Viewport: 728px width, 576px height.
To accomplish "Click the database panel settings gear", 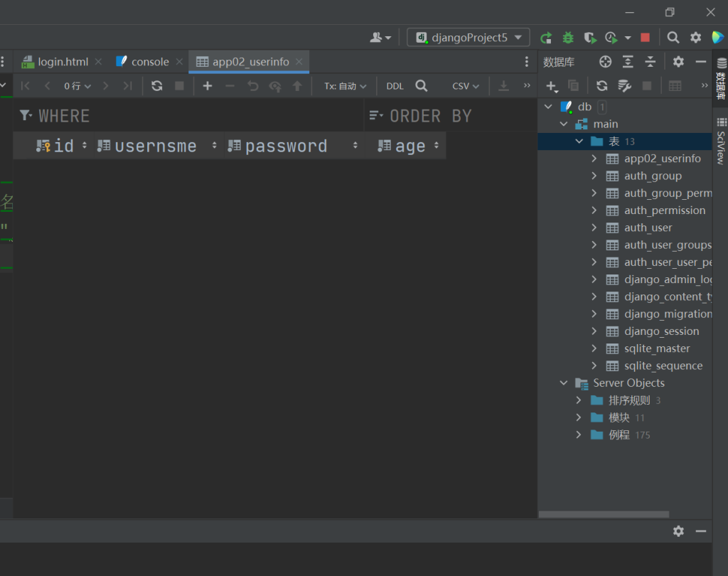I will [x=678, y=62].
